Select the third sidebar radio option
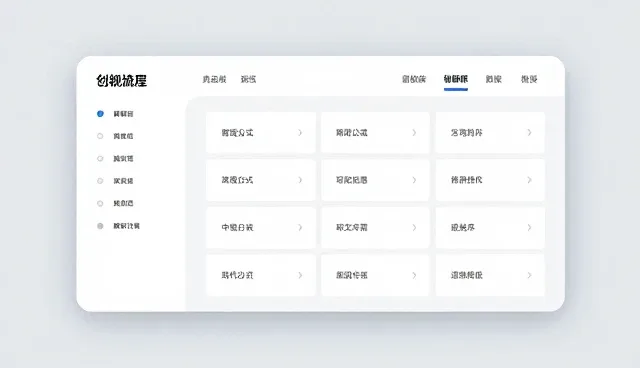640x368 pixels. coord(100,159)
